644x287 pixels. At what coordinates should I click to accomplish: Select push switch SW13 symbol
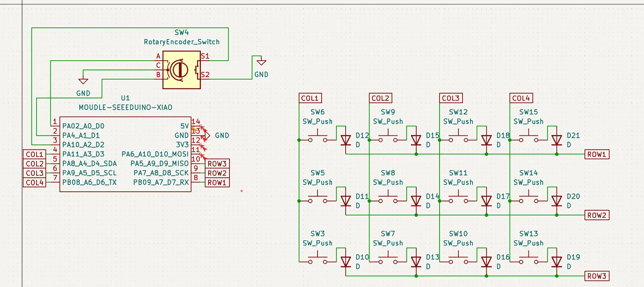(x=528, y=258)
